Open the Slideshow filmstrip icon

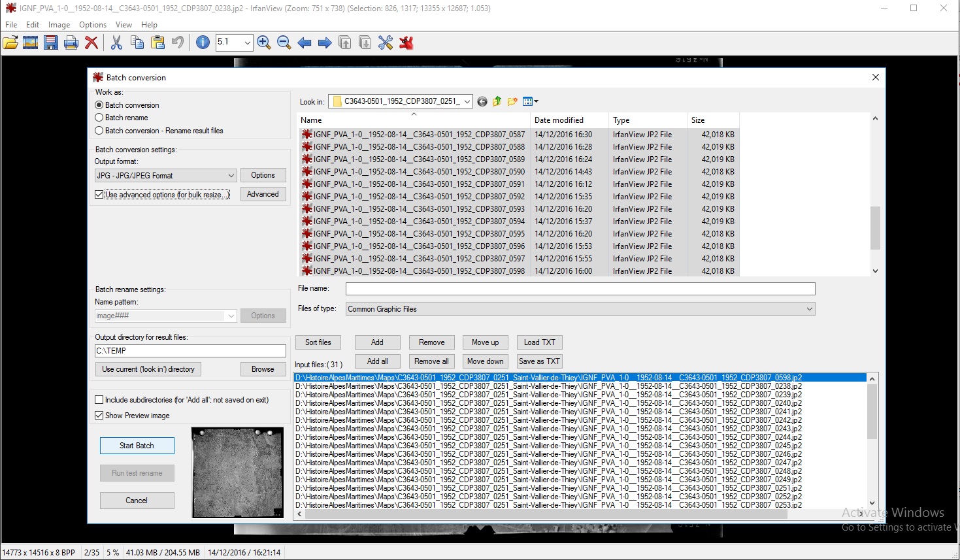click(x=31, y=43)
